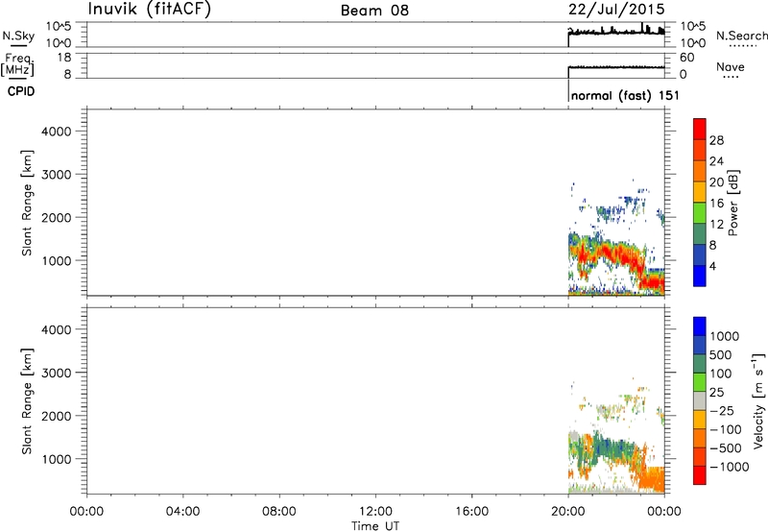Click the red bottom segment of Velocity colorbar
Image resolution: width=768 pixels, height=532 pixels.
(x=700, y=475)
